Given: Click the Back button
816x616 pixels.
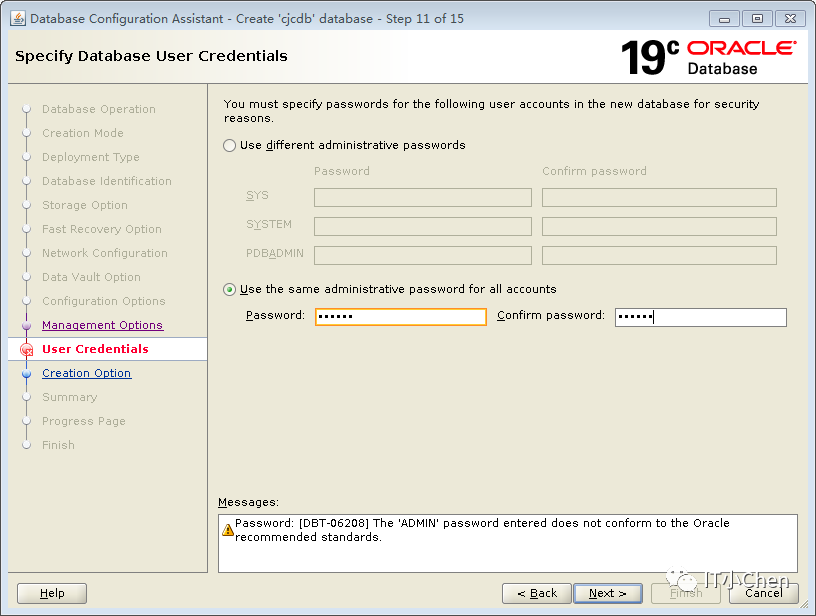Looking at the screenshot, I should click(x=537, y=593).
